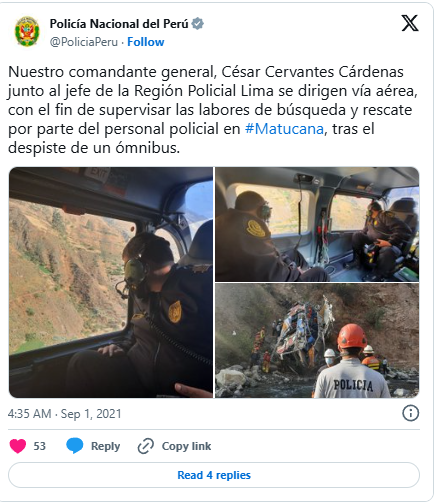Screen dimensions: 434x502
Task: Click the Policía Nacional del Perú display name
Action: 119,24
